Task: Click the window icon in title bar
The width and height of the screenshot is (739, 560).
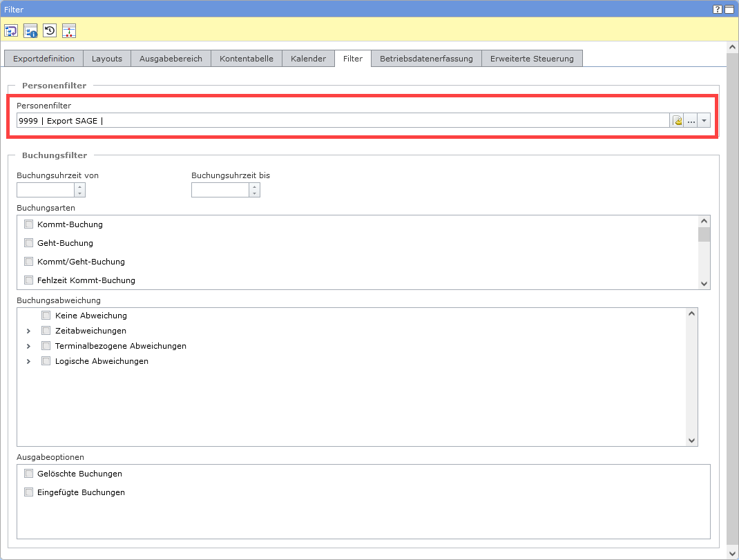Action: click(x=729, y=9)
